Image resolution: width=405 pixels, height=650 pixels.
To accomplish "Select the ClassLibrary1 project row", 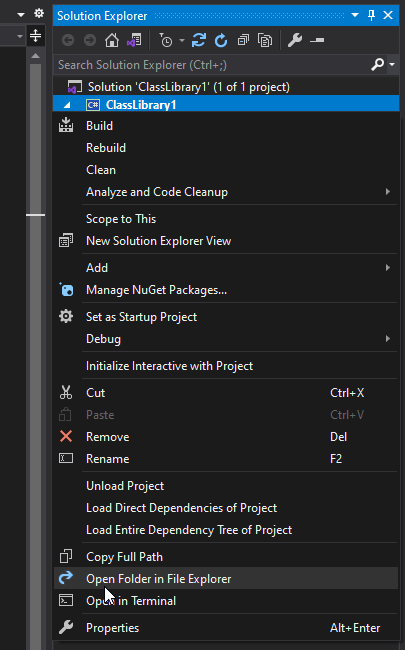I will click(226, 104).
